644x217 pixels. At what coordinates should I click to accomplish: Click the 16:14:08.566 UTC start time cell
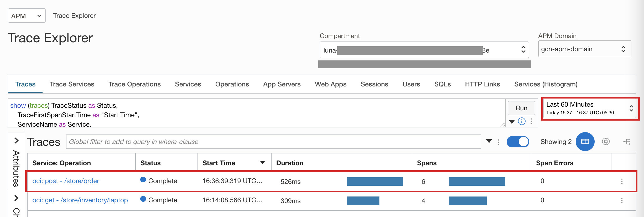(x=232, y=200)
